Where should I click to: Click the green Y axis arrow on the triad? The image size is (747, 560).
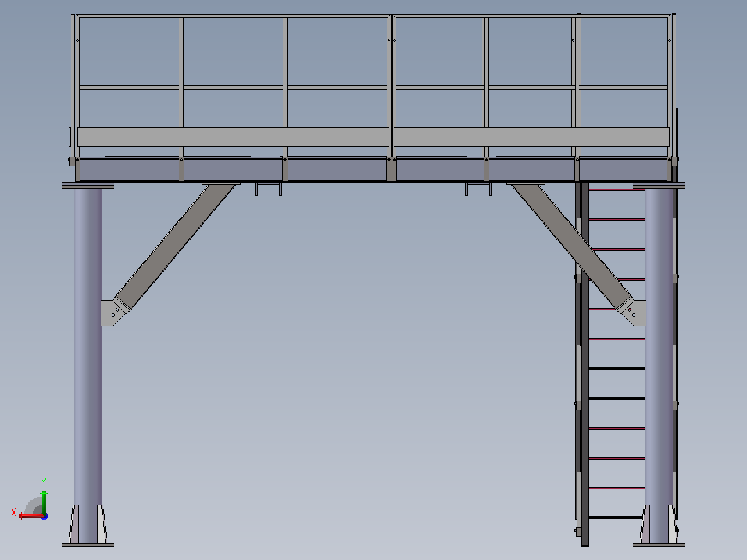(x=44, y=501)
